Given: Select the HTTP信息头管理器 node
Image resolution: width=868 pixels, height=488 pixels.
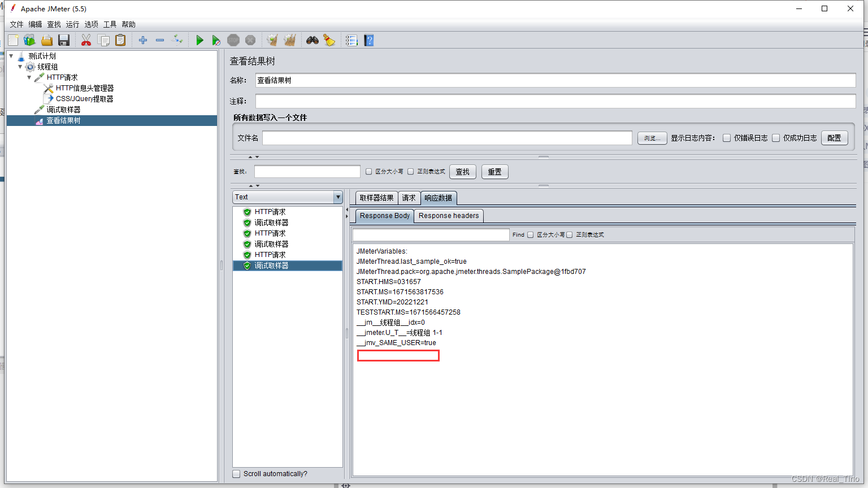Looking at the screenshot, I should tap(85, 88).
